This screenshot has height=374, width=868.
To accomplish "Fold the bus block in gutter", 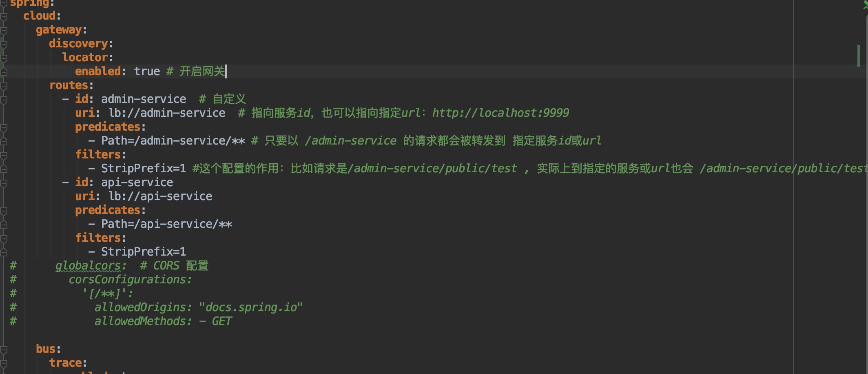I will (x=4, y=350).
